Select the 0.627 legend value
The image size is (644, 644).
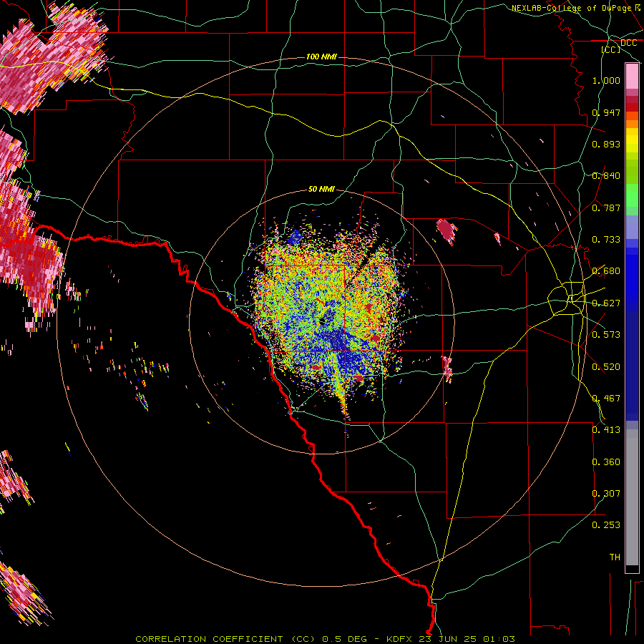606,303
